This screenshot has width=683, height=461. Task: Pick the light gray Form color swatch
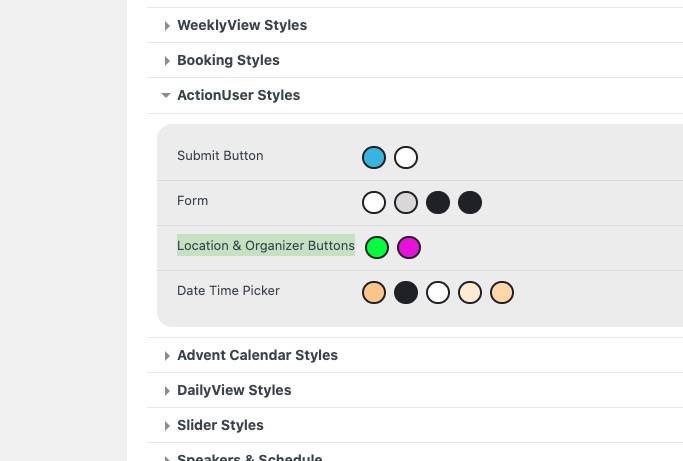pyautogui.click(x=406, y=203)
